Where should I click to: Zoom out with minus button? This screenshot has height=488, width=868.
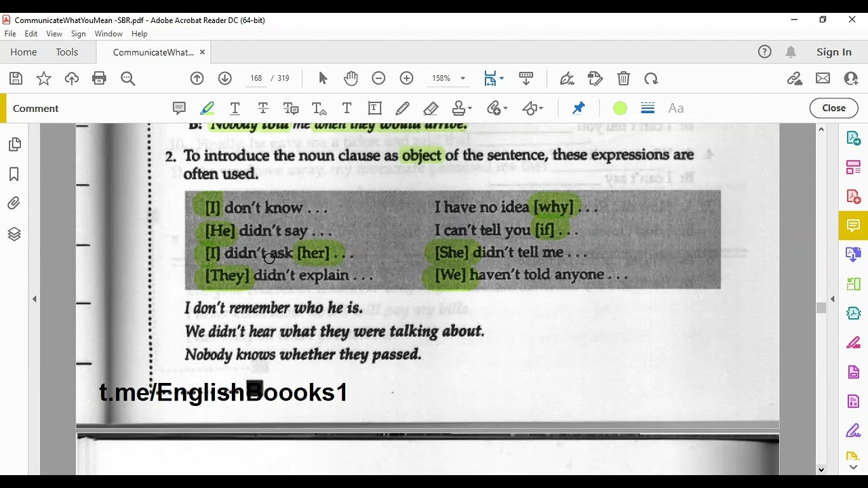click(378, 79)
